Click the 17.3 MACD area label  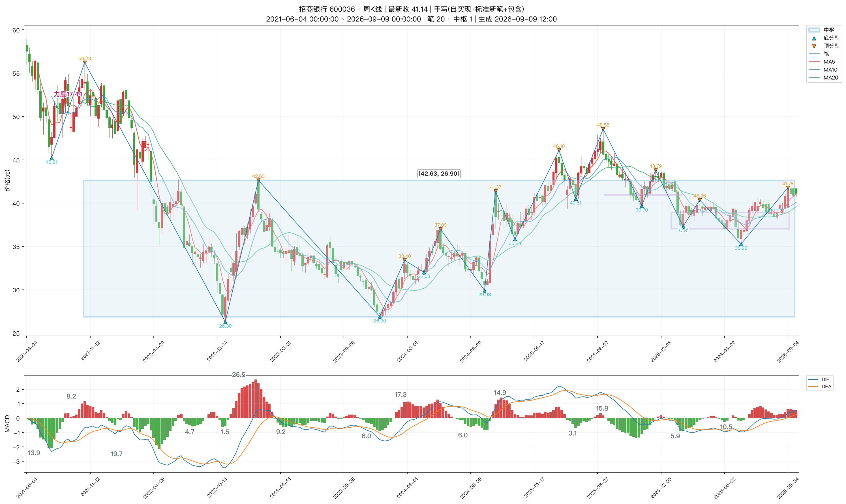coord(400,395)
